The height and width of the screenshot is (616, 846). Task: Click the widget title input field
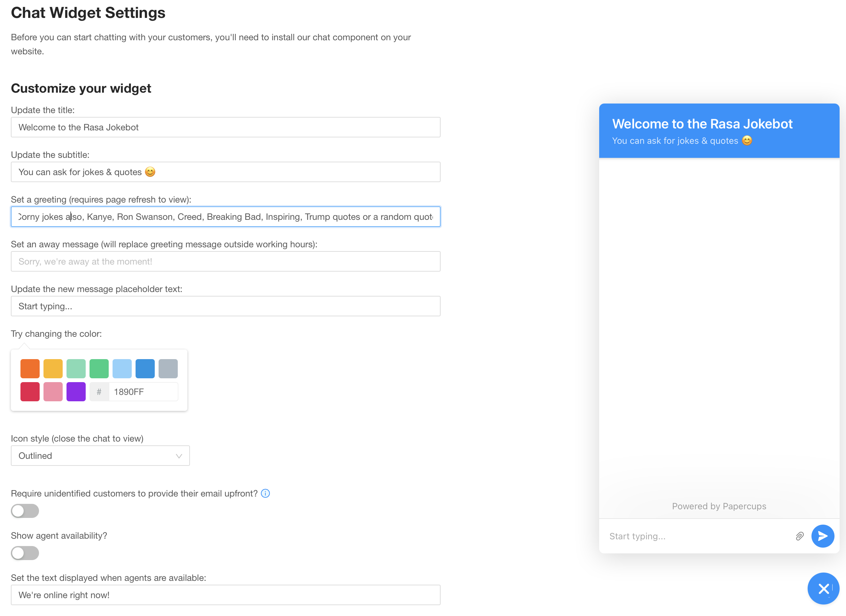point(225,127)
